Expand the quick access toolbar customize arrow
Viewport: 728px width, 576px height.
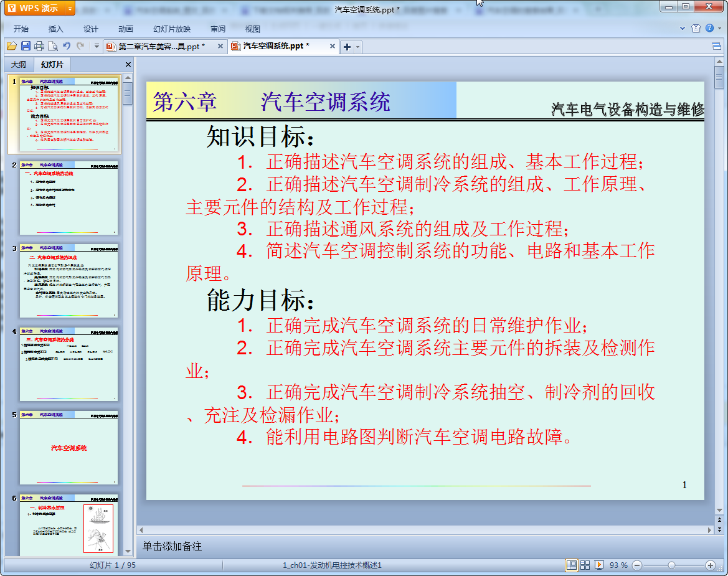[x=97, y=46]
